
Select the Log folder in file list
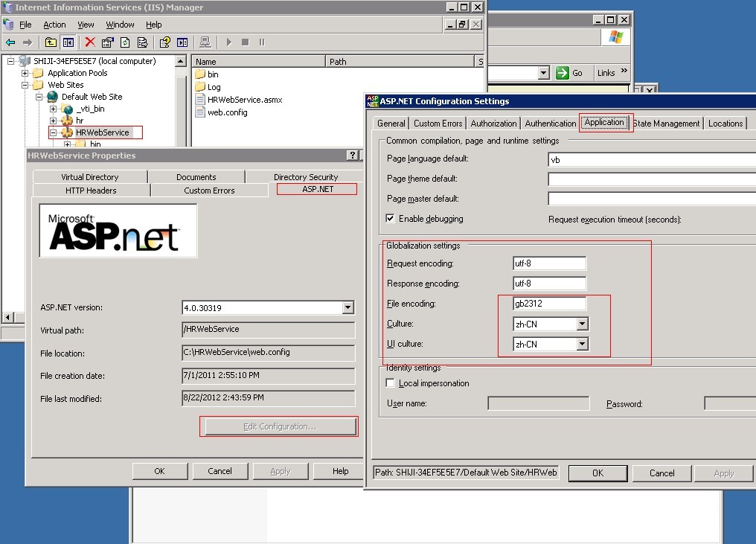coord(208,87)
